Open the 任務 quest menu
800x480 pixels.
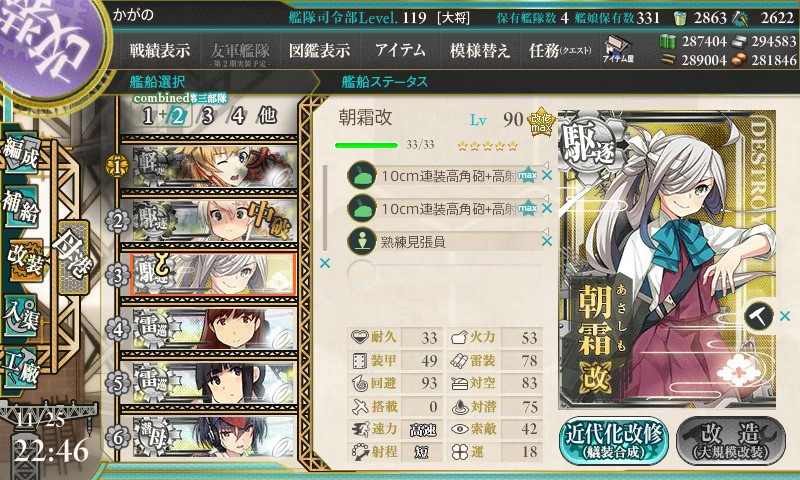pos(560,50)
